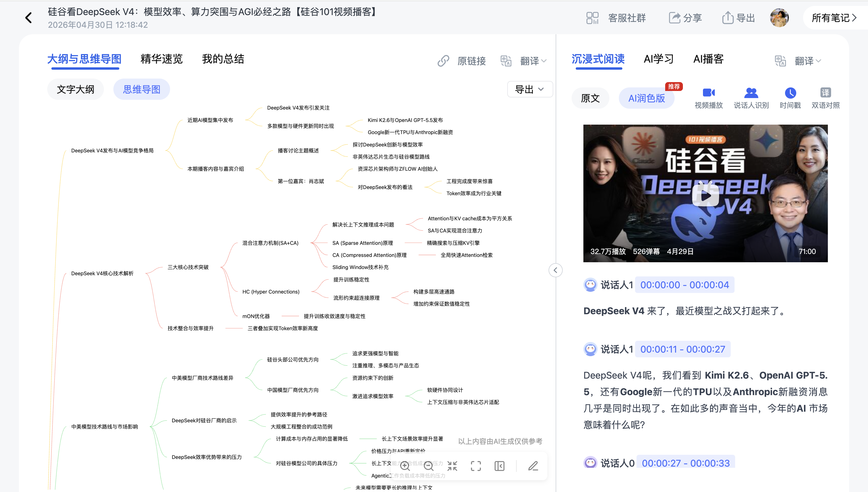Enter fullscreen mind map view
868x492 pixels.
pos(476,466)
